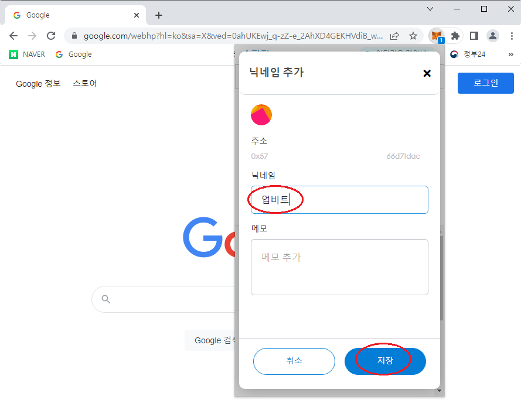Image resolution: width=521 pixels, height=420 pixels.
Task: Open the Chrome profile avatar icon
Action: pyautogui.click(x=493, y=36)
